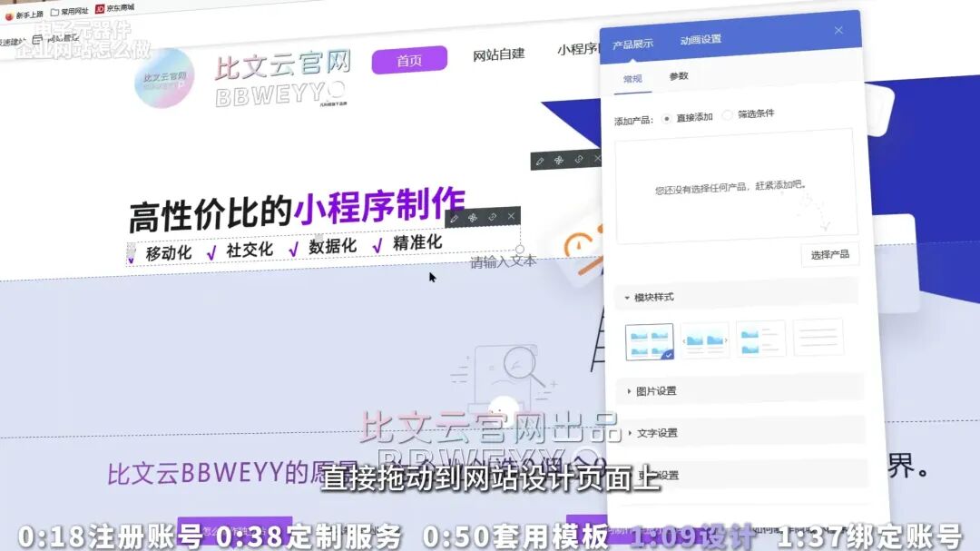Click pencil edit icon on upper module toolbar
The width and height of the screenshot is (980, 551).
click(540, 161)
